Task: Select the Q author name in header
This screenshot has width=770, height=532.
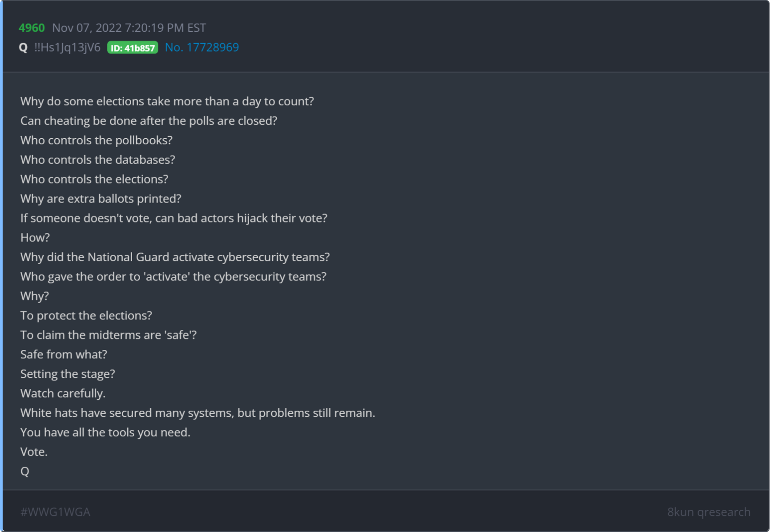Action: coord(24,48)
